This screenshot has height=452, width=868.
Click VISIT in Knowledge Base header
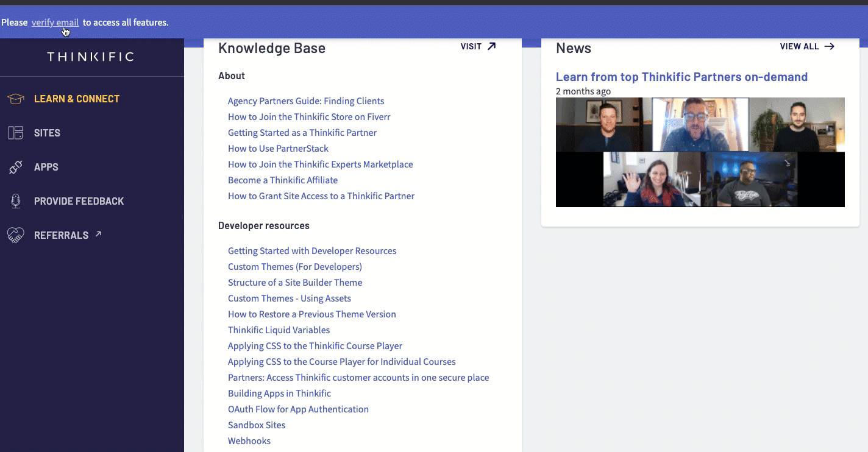pos(471,46)
